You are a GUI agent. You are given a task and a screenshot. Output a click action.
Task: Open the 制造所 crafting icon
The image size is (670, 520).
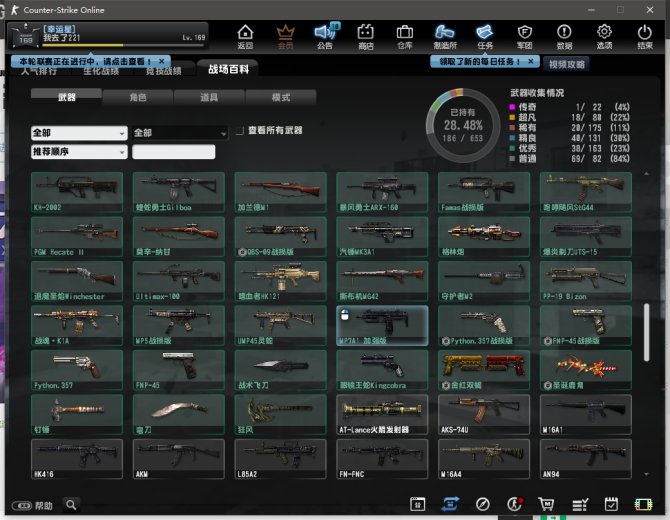tap(445, 36)
